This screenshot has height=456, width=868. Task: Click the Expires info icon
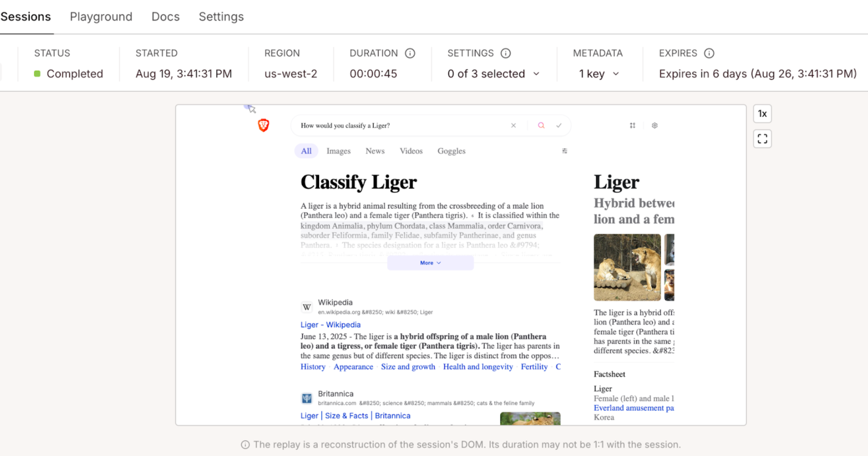(709, 53)
